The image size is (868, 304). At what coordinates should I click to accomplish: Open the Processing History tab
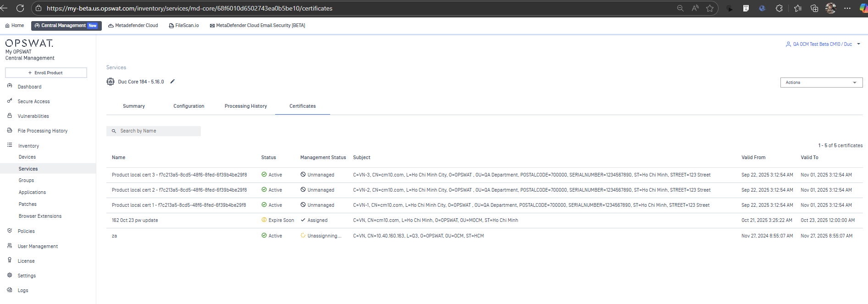(245, 106)
